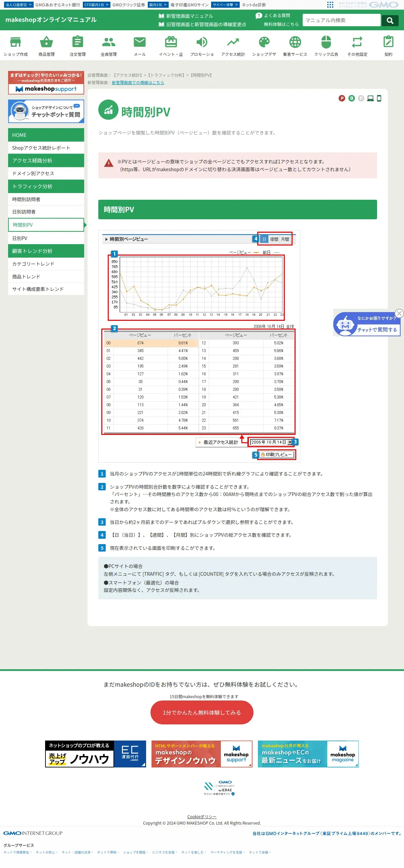This screenshot has width=404, height=868.
Task: Expand ネットで金融 footer group
Action: [260, 852]
